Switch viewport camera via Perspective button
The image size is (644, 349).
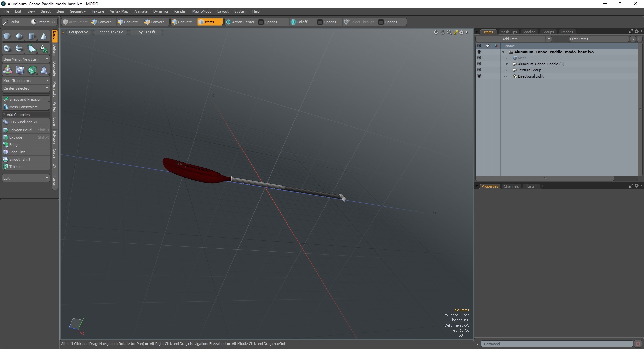coord(78,32)
